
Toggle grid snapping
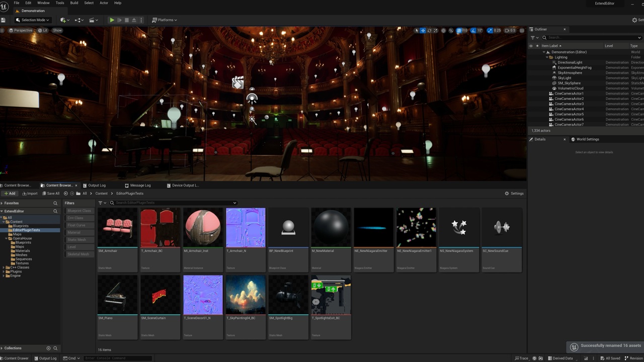pos(459,30)
